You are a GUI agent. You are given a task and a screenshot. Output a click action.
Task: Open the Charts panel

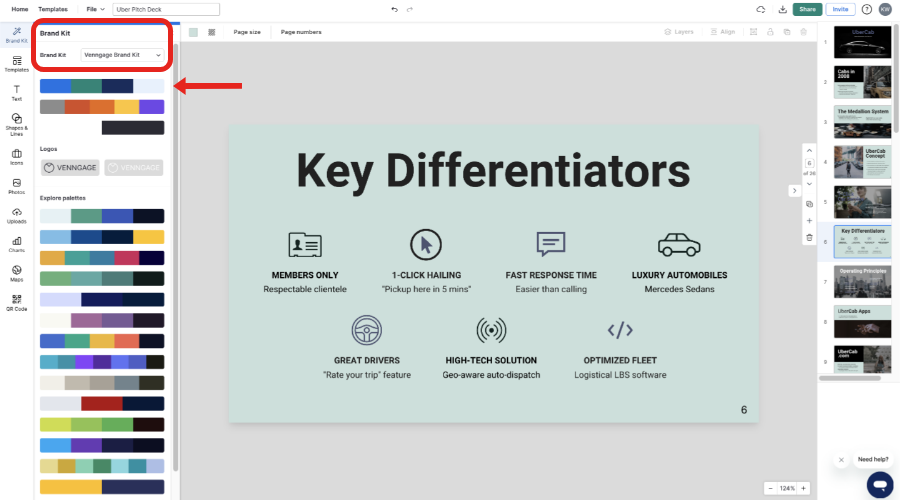(17, 245)
